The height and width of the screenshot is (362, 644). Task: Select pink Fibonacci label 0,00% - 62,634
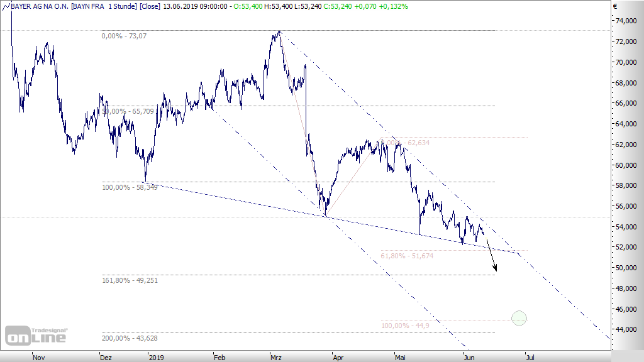pos(406,143)
